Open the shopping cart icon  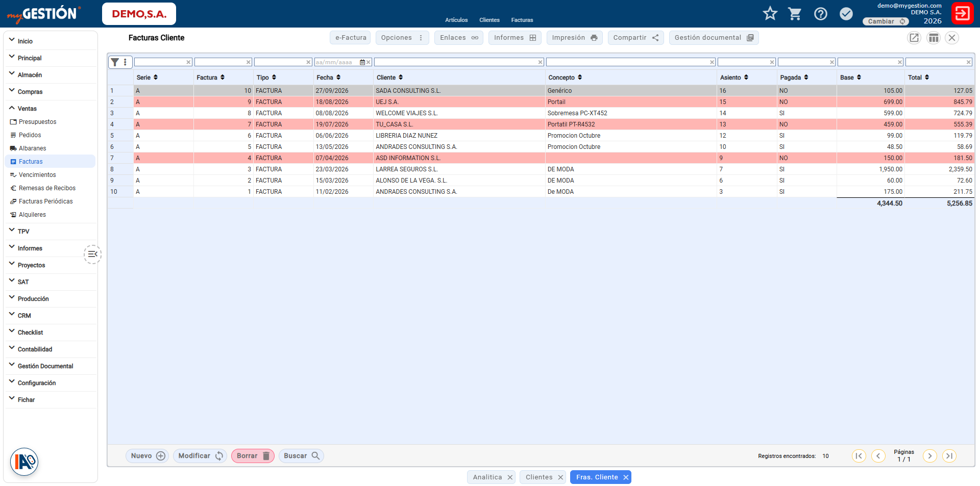(795, 13)
